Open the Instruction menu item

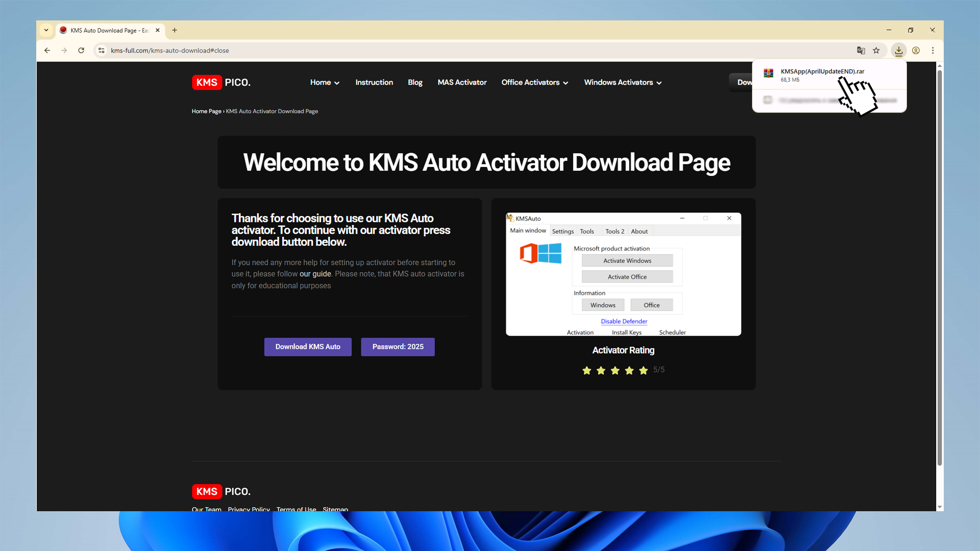tap(374, 83)
